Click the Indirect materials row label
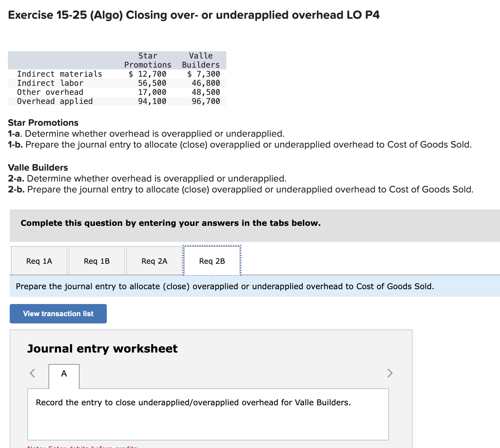The image size is (500, 448). (59, 74)
